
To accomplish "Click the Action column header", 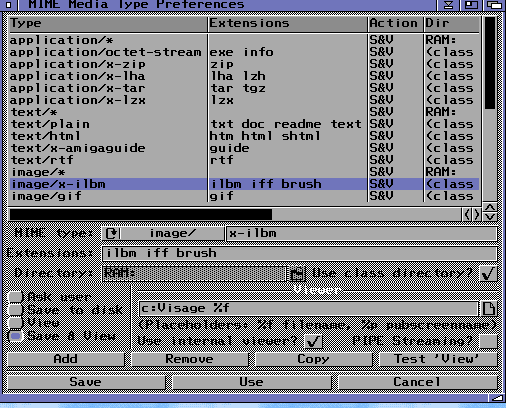I will click(395, 23).
